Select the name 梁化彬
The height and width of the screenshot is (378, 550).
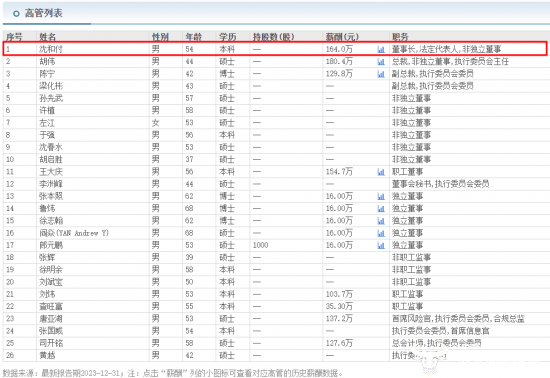[x=51, y=86]
